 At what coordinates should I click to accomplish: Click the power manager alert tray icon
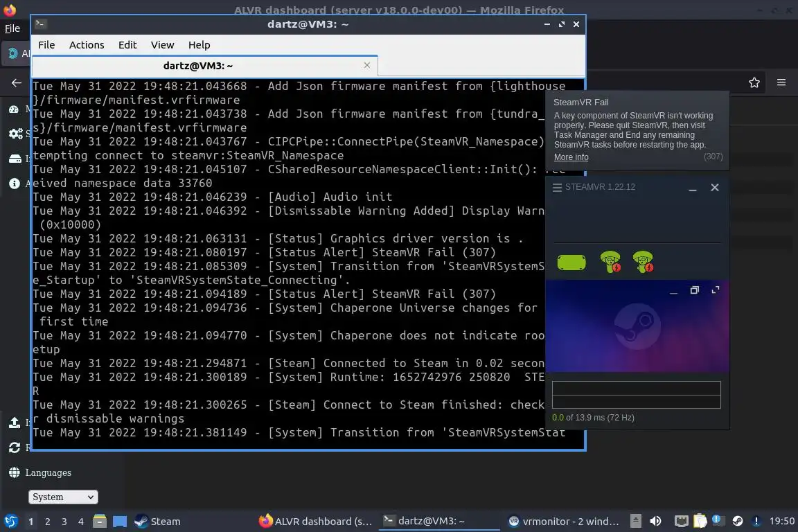(x=756, y=521)
